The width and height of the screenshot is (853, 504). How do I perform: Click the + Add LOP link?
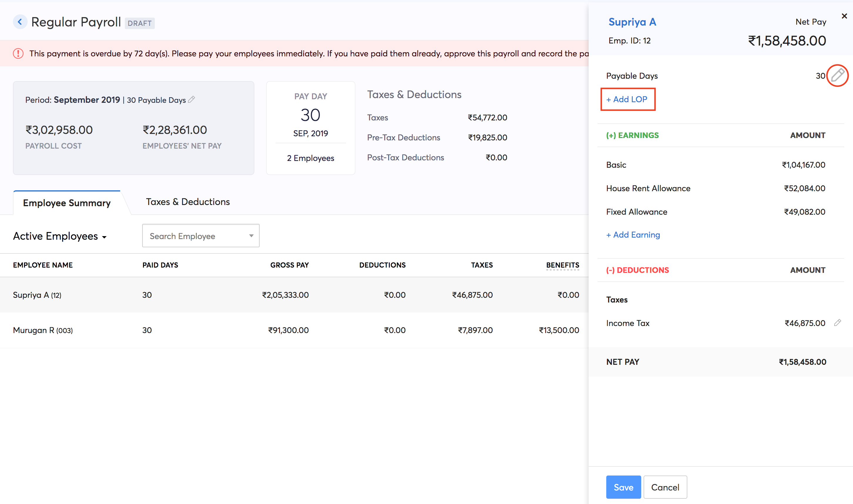click(627, 99)
